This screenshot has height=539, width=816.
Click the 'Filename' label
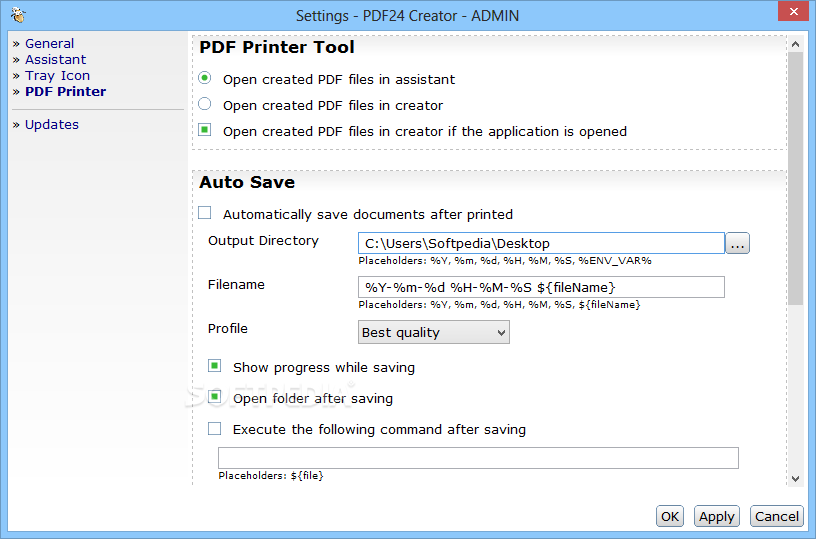tap(236, 285)
